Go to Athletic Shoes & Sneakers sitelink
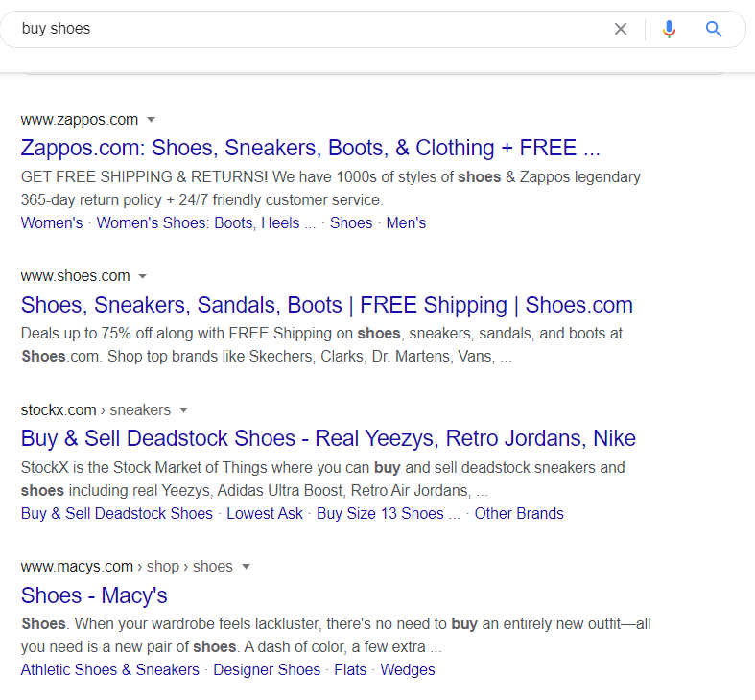 [x=109, y=669]
